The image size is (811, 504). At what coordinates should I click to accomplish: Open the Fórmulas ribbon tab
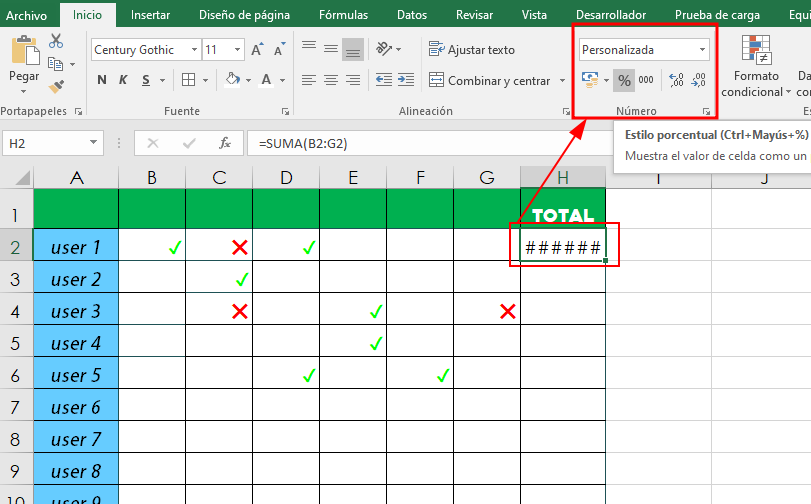342,15
